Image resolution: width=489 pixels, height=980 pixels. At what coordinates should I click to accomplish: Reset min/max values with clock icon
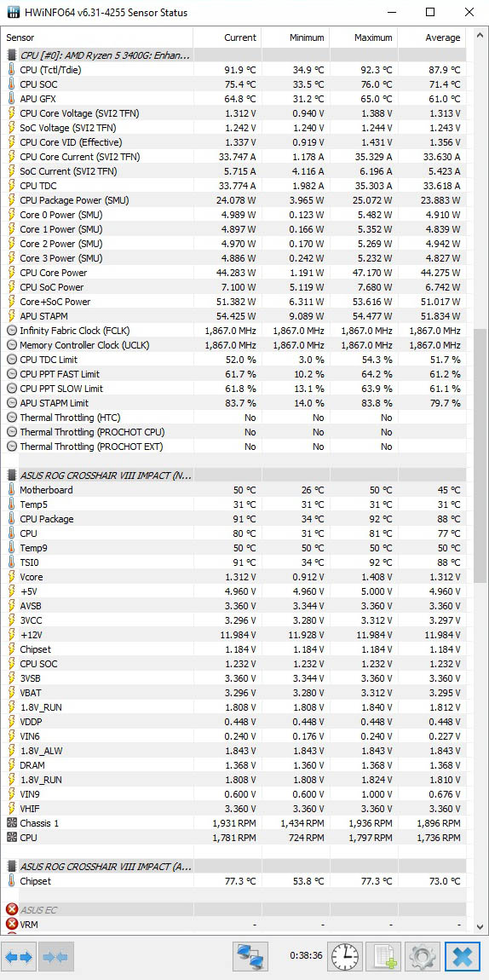pos(345,957)
